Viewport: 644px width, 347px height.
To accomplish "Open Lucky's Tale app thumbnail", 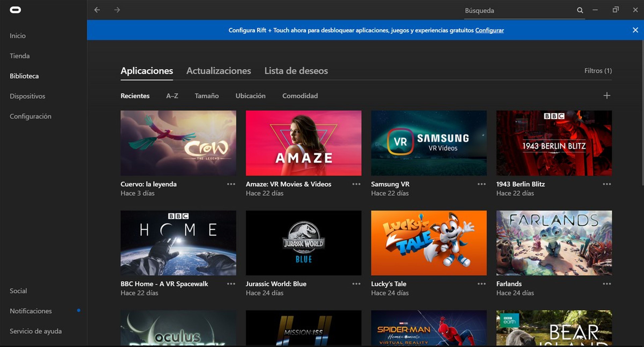I will click(x=429, y=241).
